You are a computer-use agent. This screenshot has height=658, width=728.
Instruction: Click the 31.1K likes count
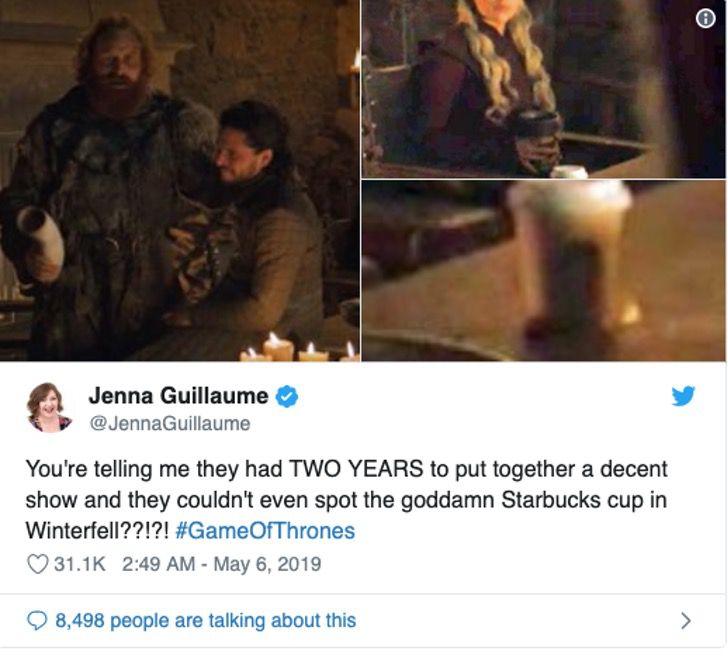click(x=80, y=564)
